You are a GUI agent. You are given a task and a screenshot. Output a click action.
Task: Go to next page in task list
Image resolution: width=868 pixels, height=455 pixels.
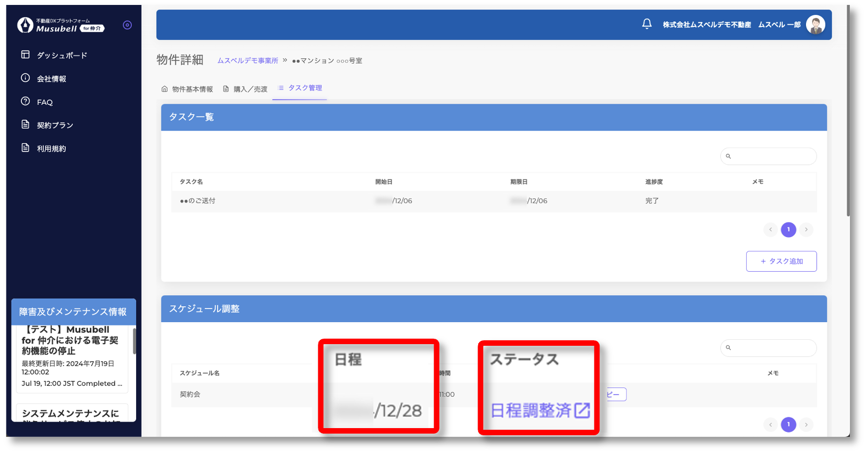[x=806, y=229]
